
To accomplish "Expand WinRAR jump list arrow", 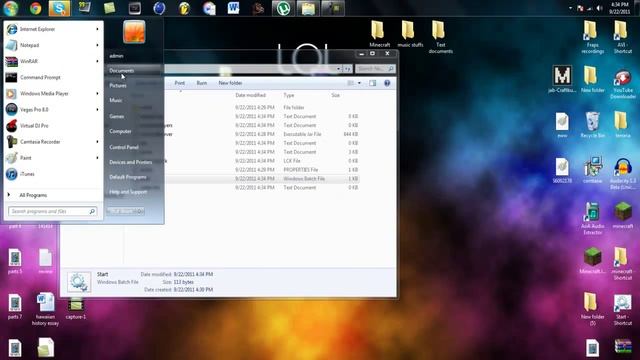I will [x=97, y=61].
